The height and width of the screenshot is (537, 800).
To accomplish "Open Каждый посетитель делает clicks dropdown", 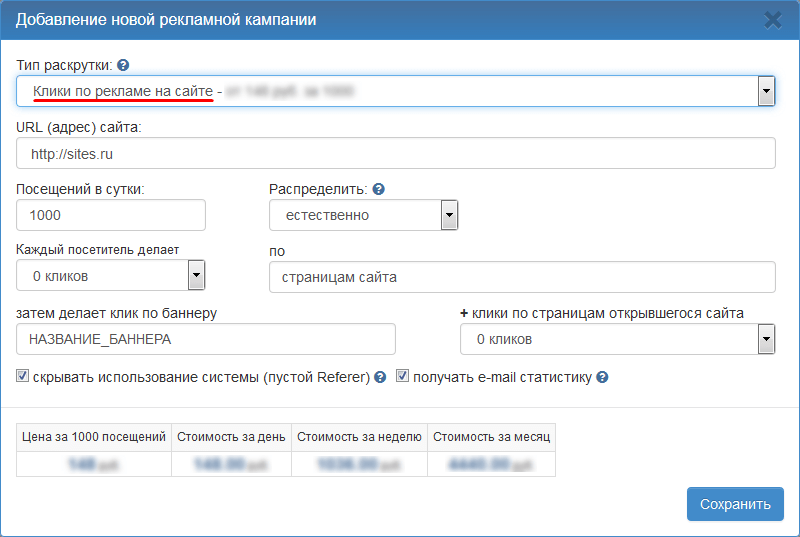I will [196, 275].
